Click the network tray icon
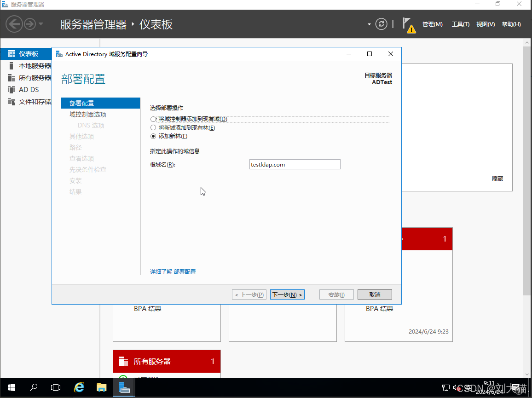Viewport: 532px width, 398px height. 446,387
